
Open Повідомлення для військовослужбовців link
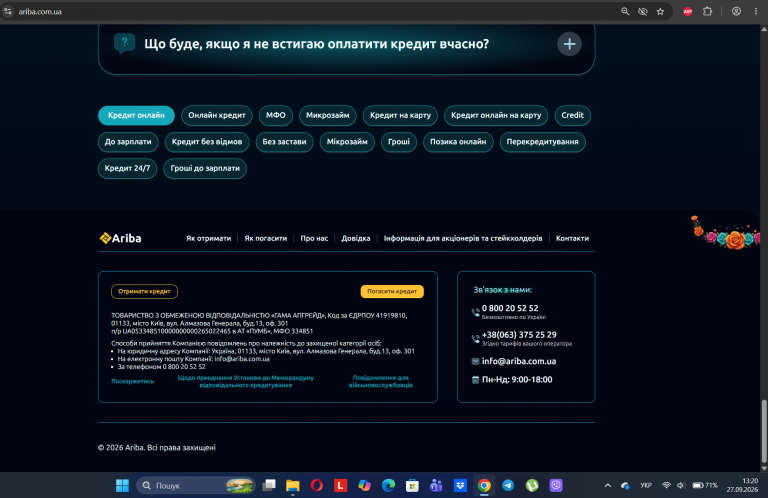click(x=381, y=381)
